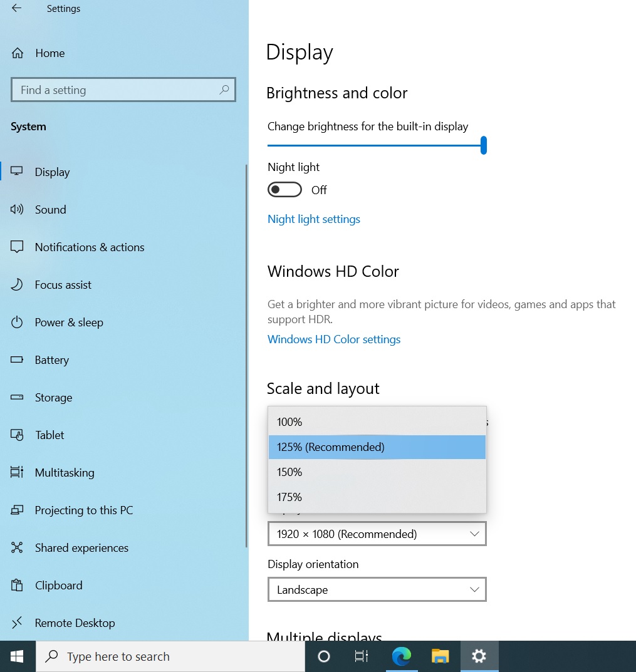Click the Clipboard icon in sidebar
636x672 pixels.
click(17, 585)
